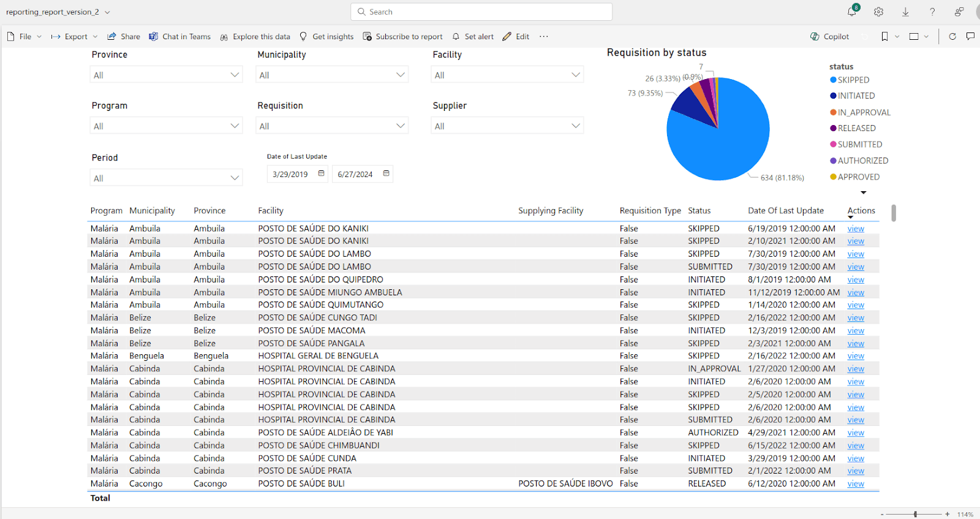
Task: Open the help question mark
Action: coord(932,12)
